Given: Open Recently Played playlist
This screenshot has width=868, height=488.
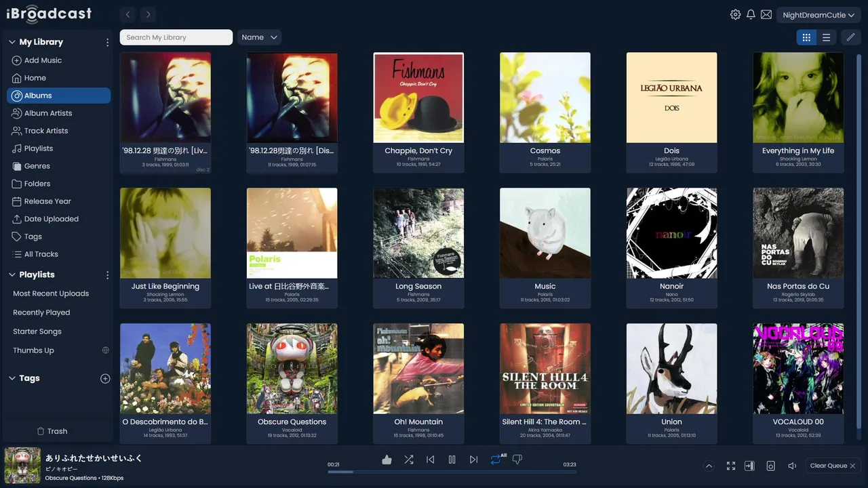Looking at the screenshot, I should (41, 312).
